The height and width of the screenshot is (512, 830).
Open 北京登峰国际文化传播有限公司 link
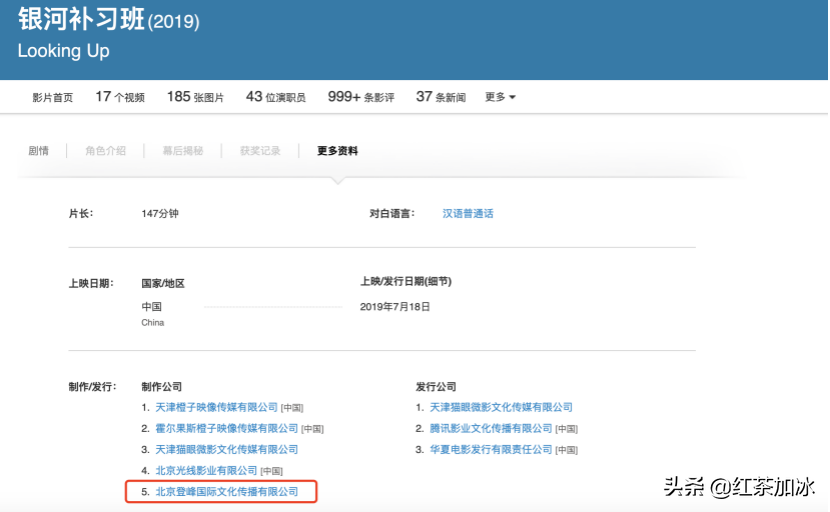point(227,492)
